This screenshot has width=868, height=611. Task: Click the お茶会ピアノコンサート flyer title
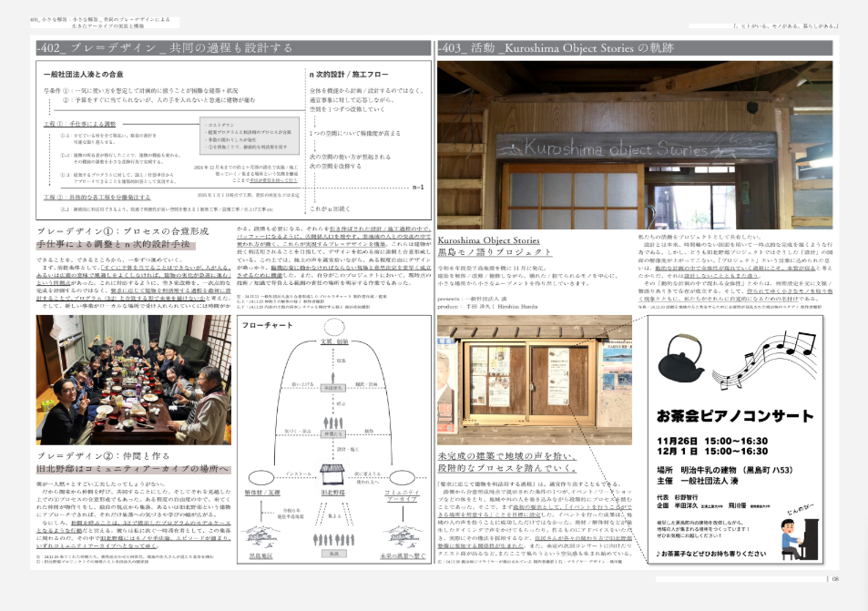737,415
